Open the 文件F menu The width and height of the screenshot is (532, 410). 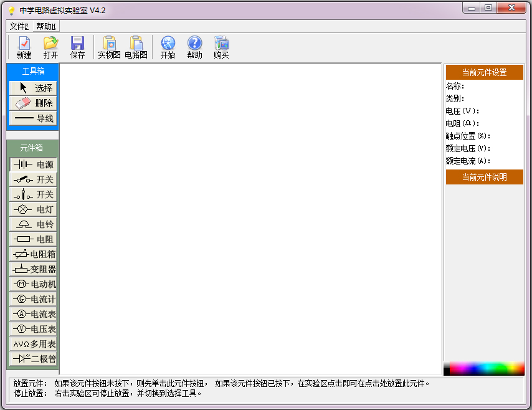click(19, 26)
